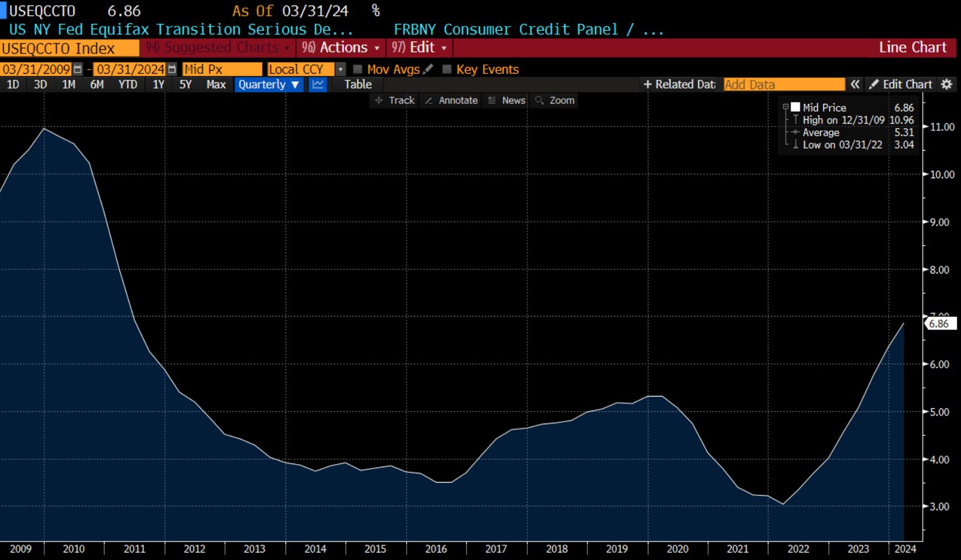The image size is (961, 560).
Task: Open the start date calendar picker icon
Action: 78,69
